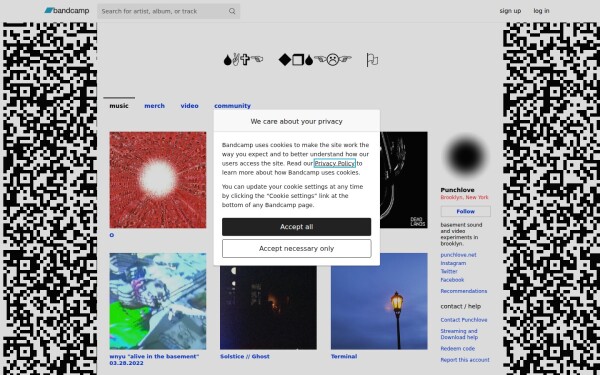Screen dimensions: 600x375
Task: Switch to the merch tab
Action: pos(155,106)
